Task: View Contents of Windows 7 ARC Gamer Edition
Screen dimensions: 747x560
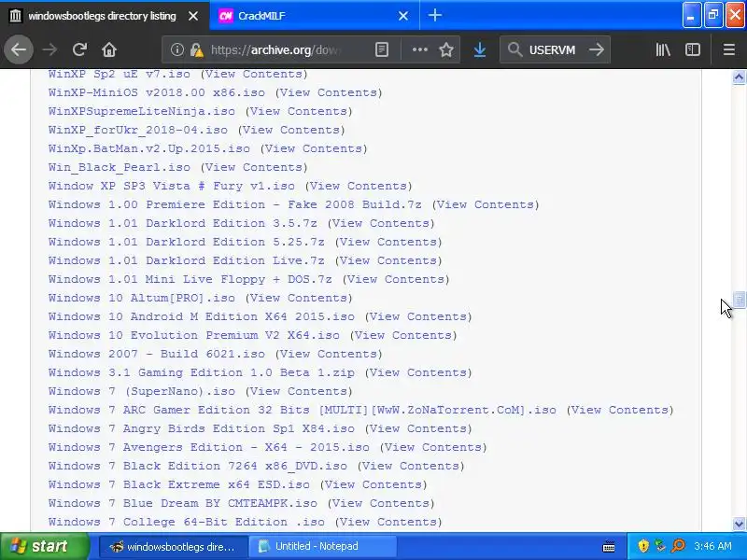Action: coord(620,410)
